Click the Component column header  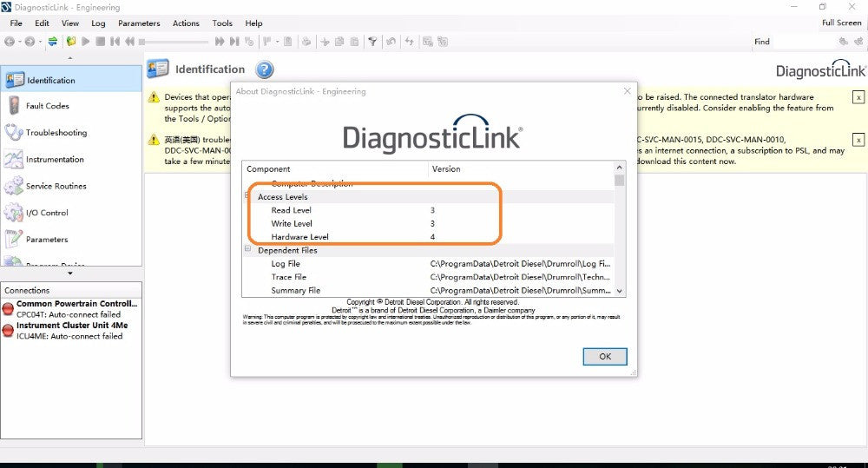click(x=335, y=169)
